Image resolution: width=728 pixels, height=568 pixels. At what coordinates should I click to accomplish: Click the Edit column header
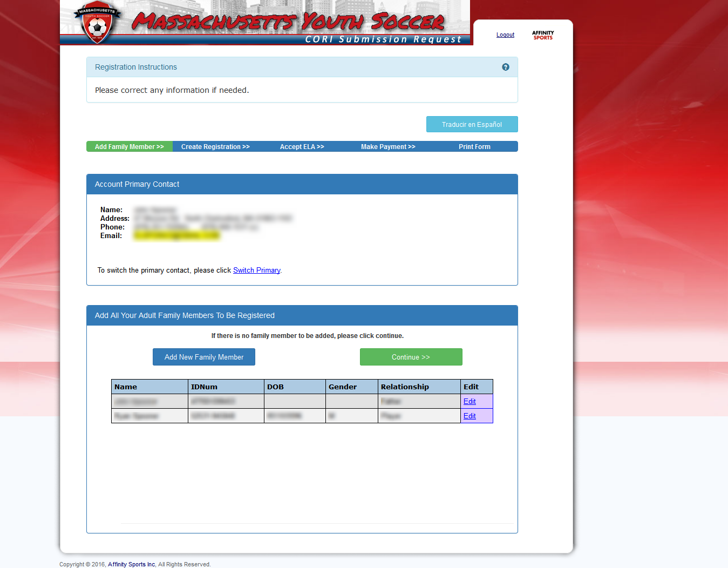pos(477,387)
